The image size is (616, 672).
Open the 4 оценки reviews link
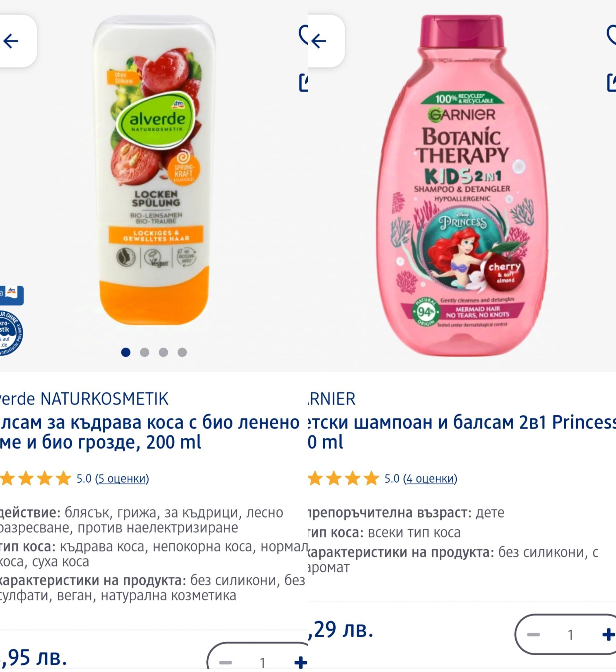430,479
